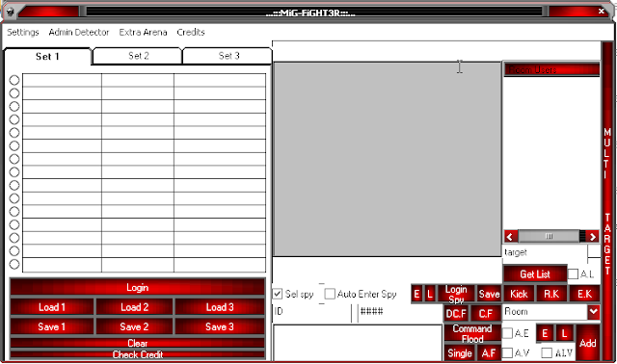Click the Get List button
The width and height of the screenshot is (617, 364).
(535, 274)
